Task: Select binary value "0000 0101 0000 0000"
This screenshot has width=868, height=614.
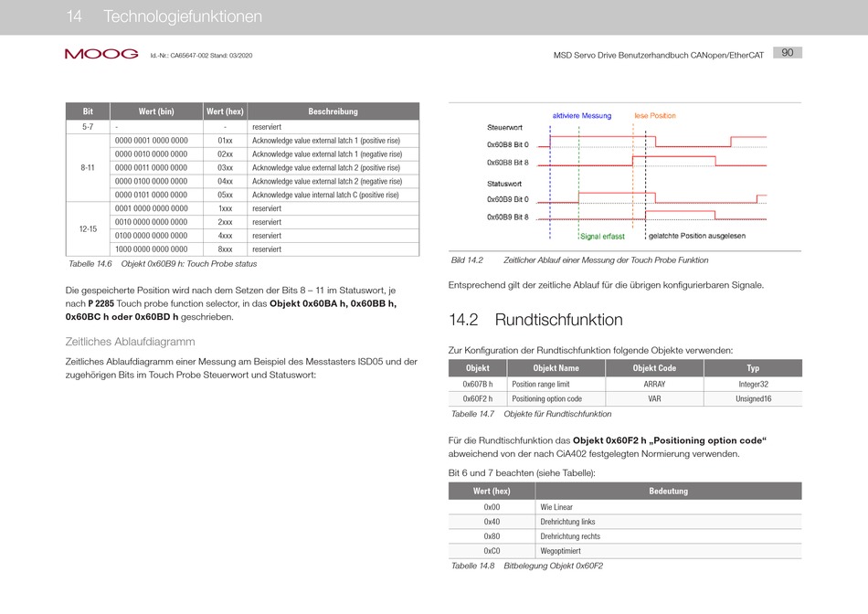Action: (x=151, y=195)
